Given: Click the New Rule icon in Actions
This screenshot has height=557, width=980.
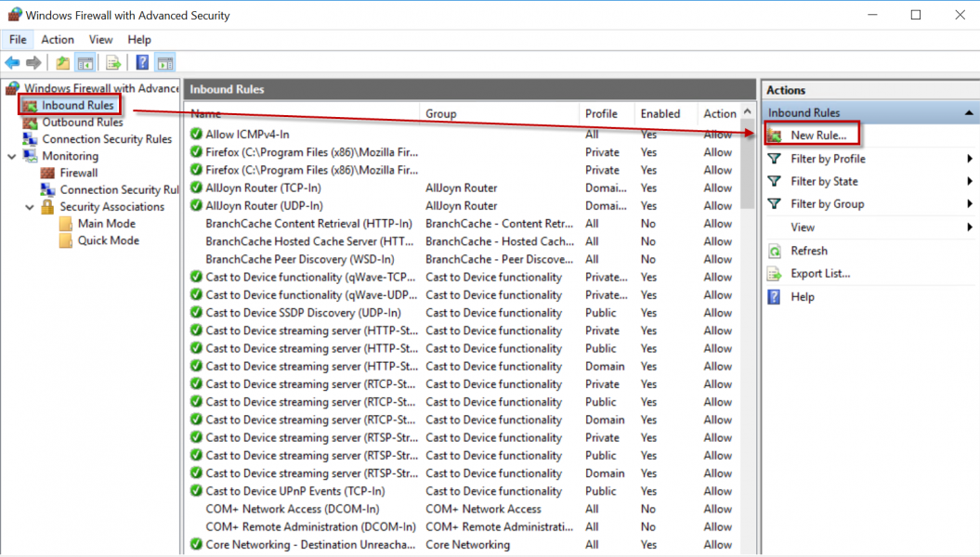Looking at the screenshot, I should [x=774, y=136].
